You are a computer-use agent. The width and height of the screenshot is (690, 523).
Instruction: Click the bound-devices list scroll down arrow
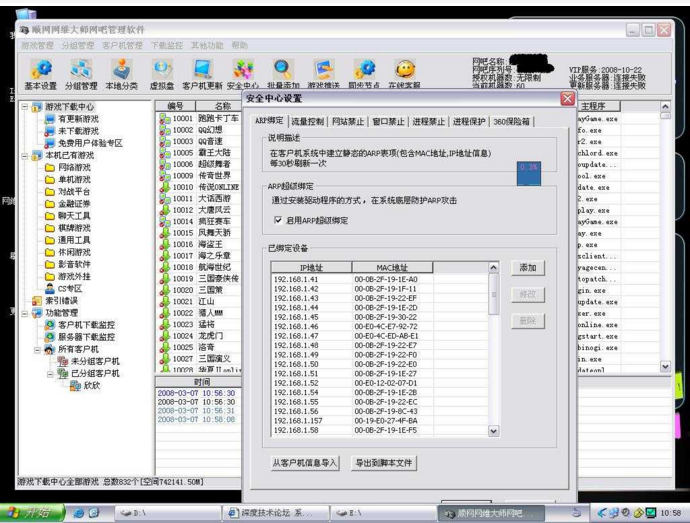tap(494, 431)
